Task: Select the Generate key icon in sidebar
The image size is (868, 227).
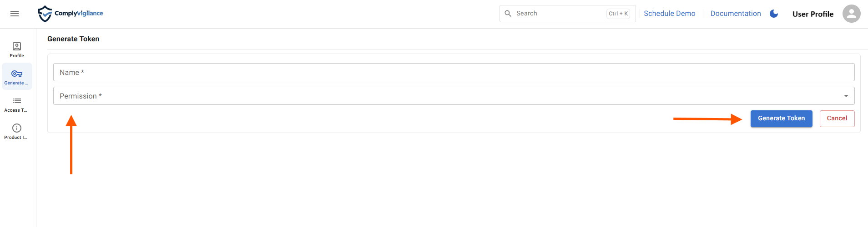Action: pos(17,74)
